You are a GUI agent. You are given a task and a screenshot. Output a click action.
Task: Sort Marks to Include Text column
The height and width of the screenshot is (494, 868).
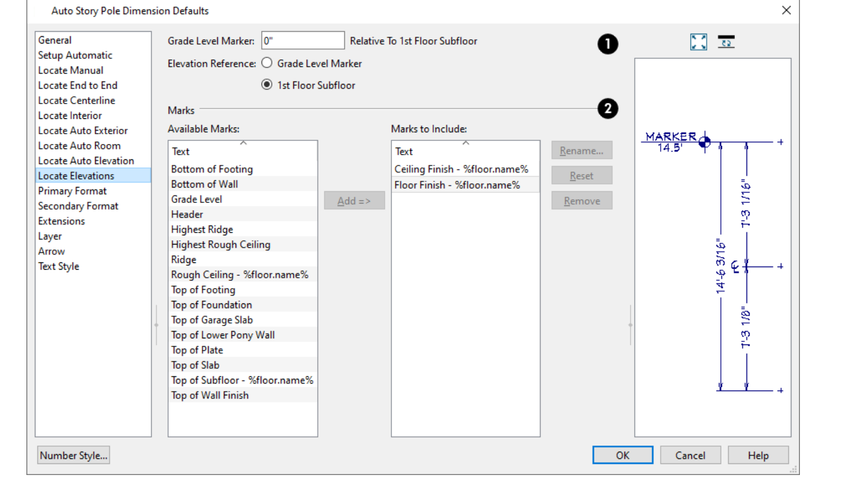465,151
